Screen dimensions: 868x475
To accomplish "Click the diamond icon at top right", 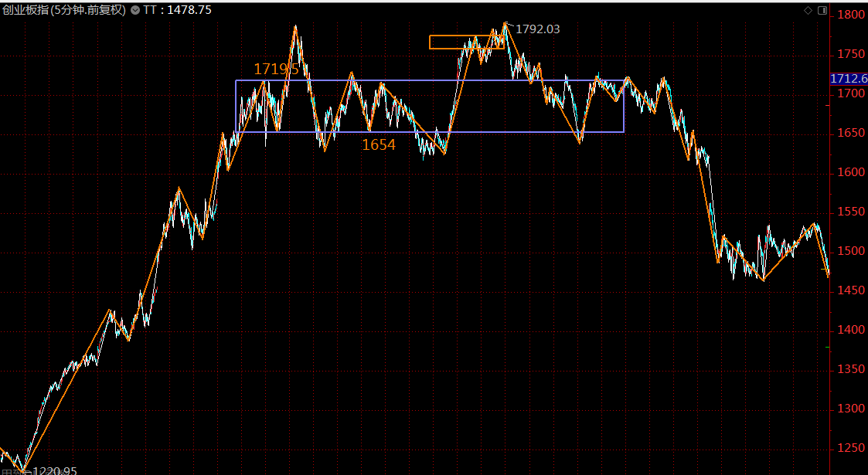I will point(808,10).
